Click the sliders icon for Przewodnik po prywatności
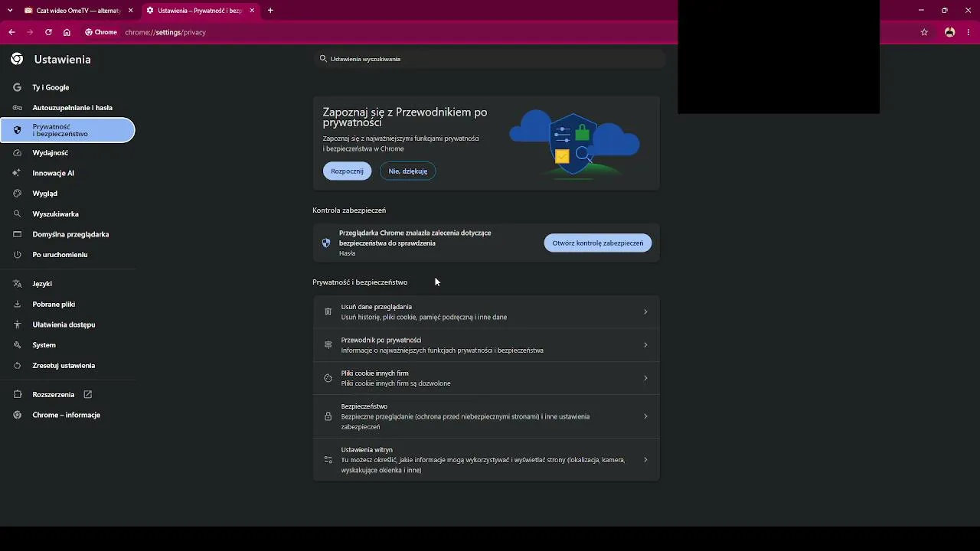Image resolution: width=980 pixels, height=551 pixels. (328, 345)
